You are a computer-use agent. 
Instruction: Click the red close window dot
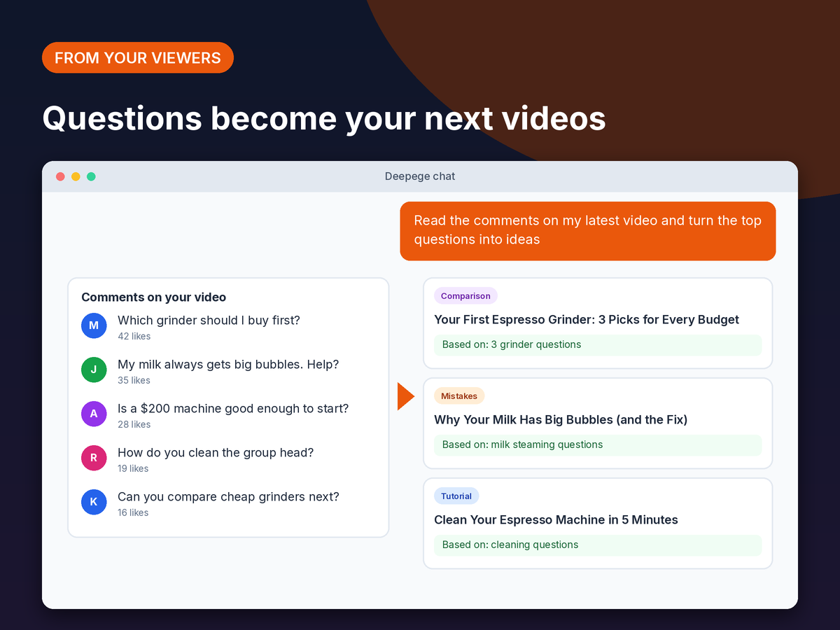coord(60,176)
